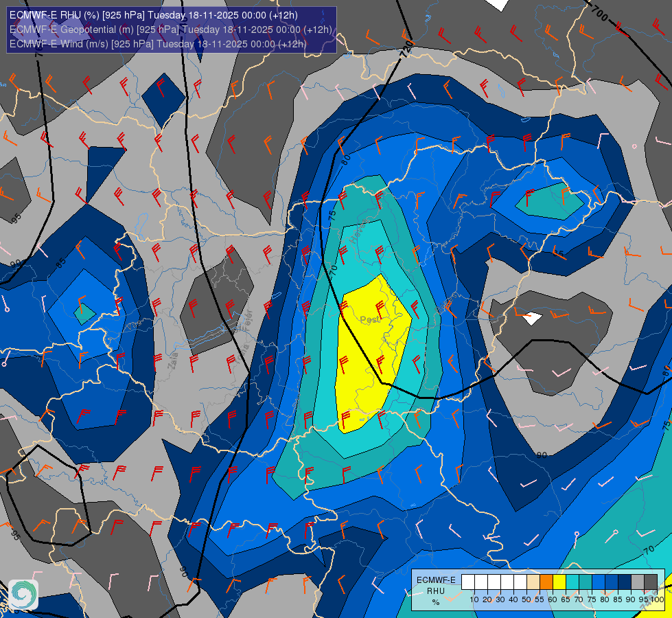Click the 'RHU' text in the legend box
Viewport: 672px width, 618px height.
(436, 591)
